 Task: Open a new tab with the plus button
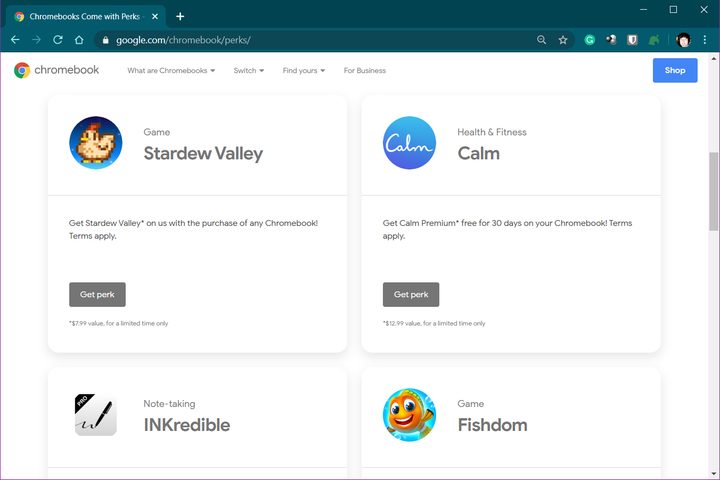(x=180, y=17)
